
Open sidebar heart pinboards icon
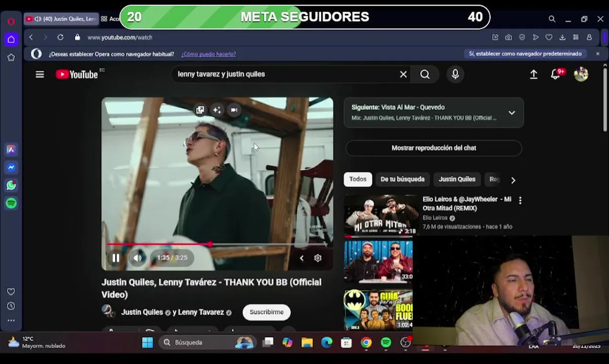tap(11, 292)
